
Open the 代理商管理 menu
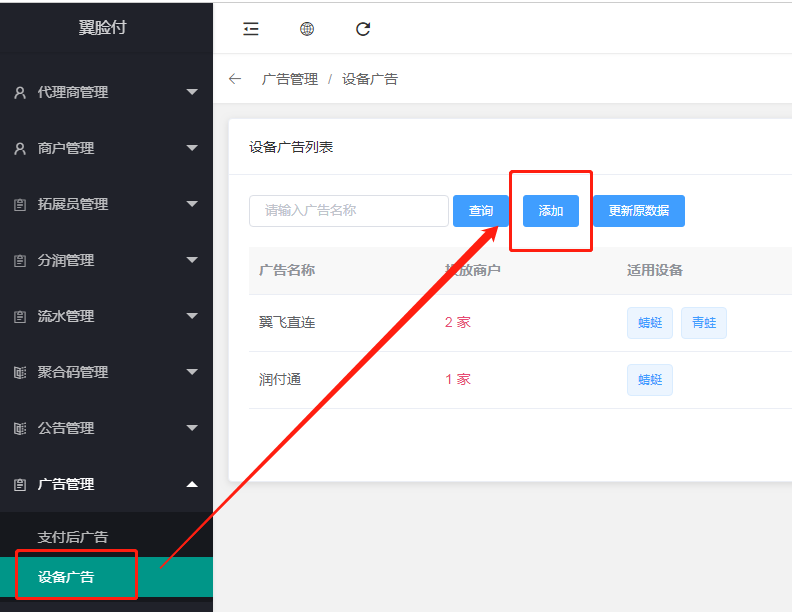tap(106, 92)
